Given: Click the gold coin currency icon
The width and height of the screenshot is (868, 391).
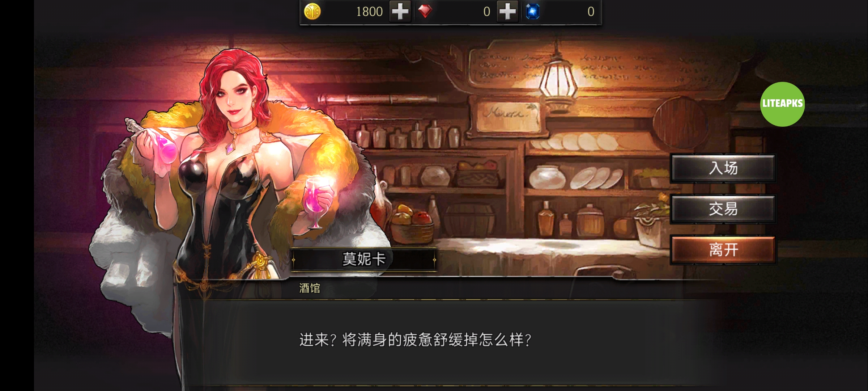Looking at the screenshot, I should pyautogui.click(x=312, y=12).
